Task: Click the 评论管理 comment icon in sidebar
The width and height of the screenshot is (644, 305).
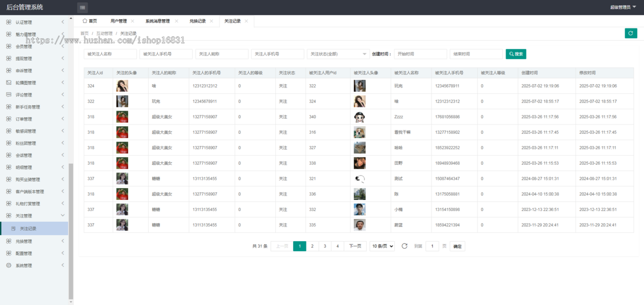Action: point(9,95)
